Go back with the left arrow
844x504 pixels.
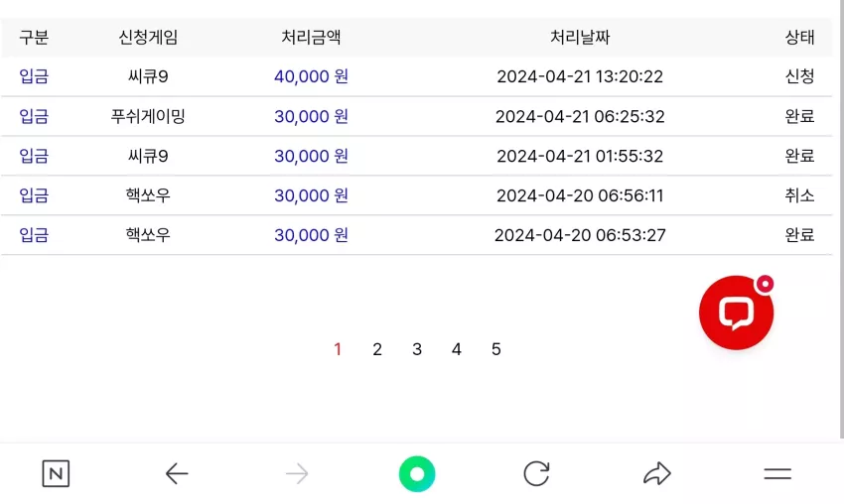pyautogui.click(x=177, y=473)
